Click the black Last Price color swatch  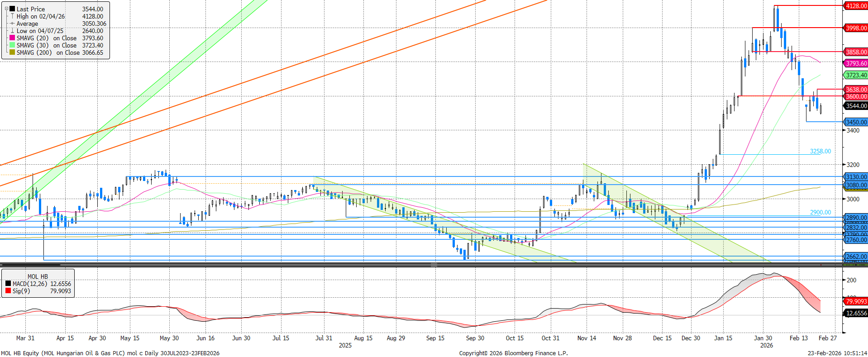pos(12,9)
